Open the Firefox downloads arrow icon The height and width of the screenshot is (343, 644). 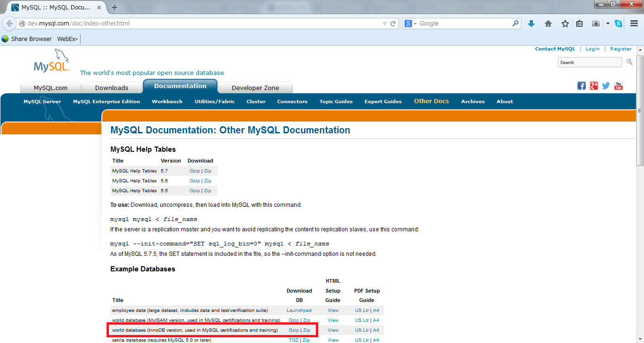click(x=531, y=24)
